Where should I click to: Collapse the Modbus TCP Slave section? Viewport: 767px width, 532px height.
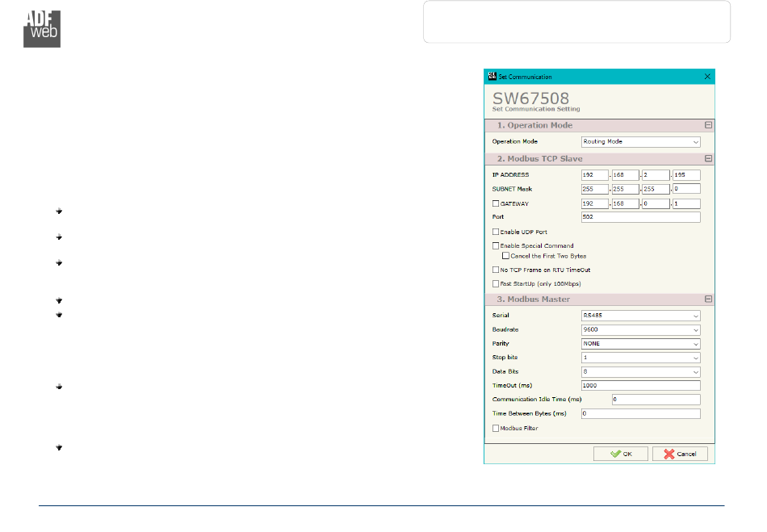[708, 158]
